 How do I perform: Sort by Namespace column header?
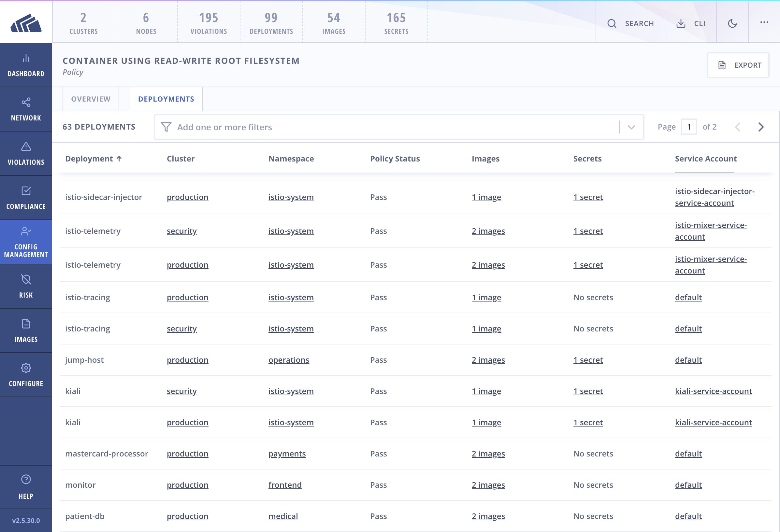291,159
